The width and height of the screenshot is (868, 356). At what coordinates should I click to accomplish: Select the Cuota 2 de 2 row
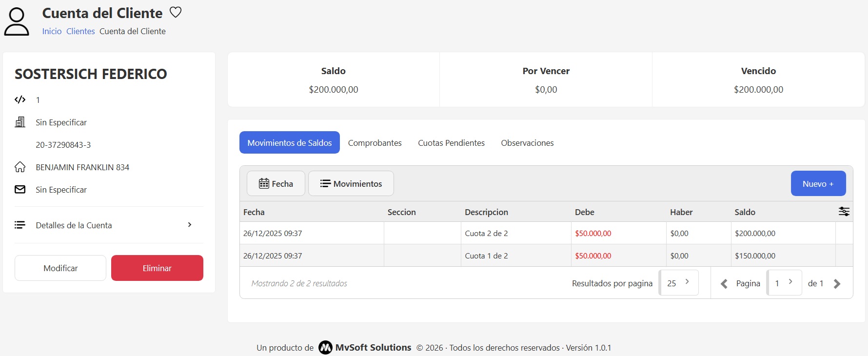point(486,234)
